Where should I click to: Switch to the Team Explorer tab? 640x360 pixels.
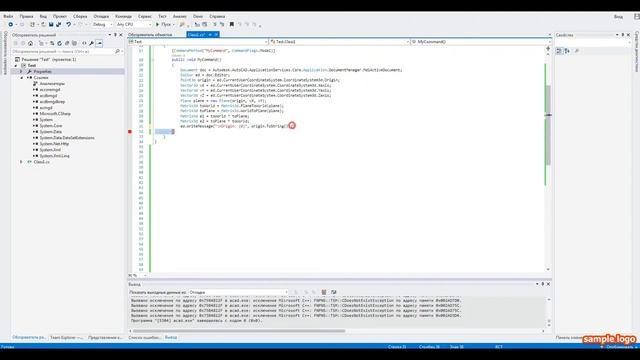(x=67, y=338)
